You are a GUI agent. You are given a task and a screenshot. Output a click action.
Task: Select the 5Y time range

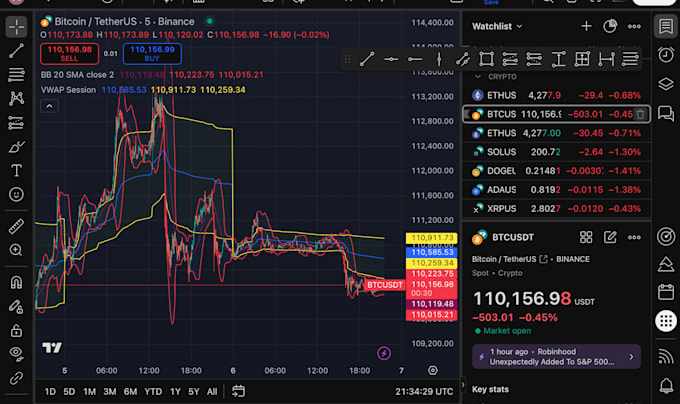tap(193, 391)
